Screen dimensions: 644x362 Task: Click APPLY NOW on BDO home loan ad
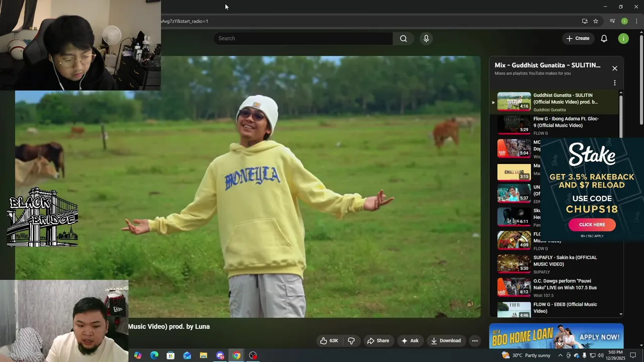pyautogui.click(x=599, y=337)
